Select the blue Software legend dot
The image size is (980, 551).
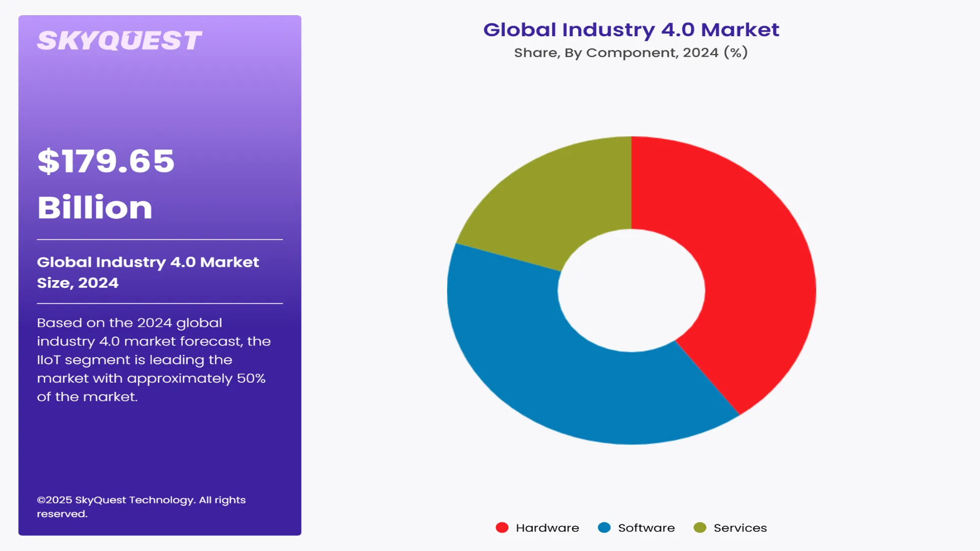pyautogui.click(x=604, y=528)
